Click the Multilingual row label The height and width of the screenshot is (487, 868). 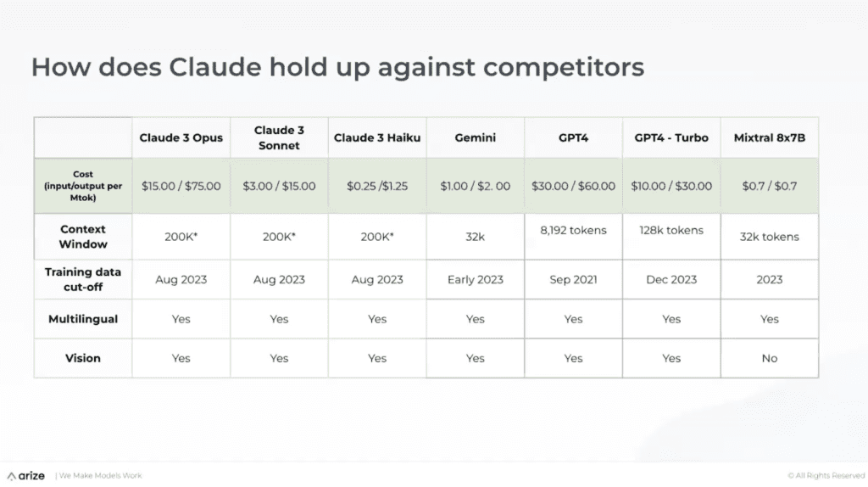click(x=83, y=319)
